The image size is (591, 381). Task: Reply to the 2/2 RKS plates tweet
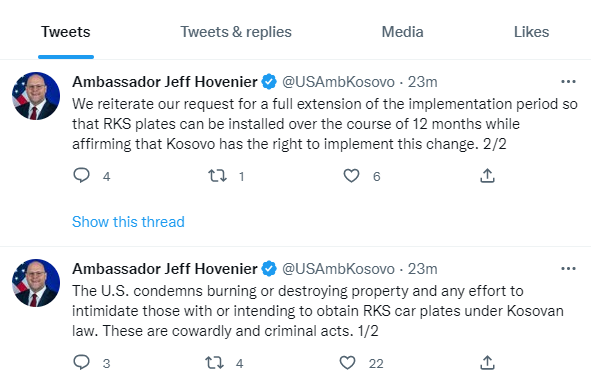pyautogui.click(x=81, y=176)
